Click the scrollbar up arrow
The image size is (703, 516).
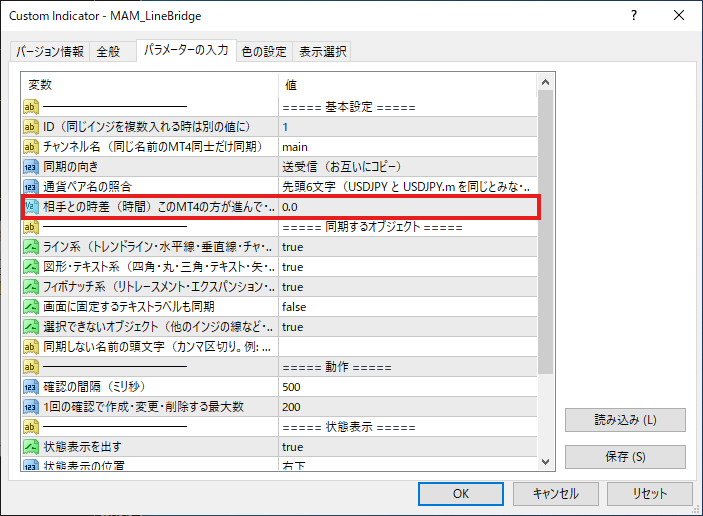tap(545, 82)
